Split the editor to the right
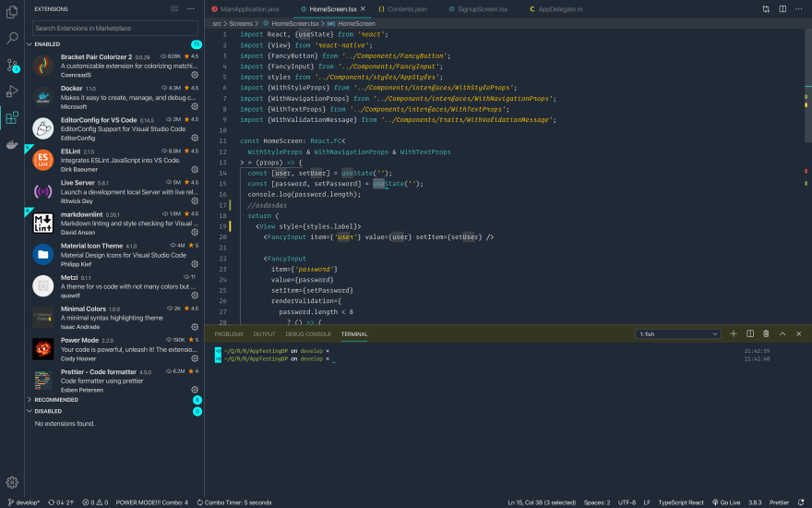 click(782, 9)
